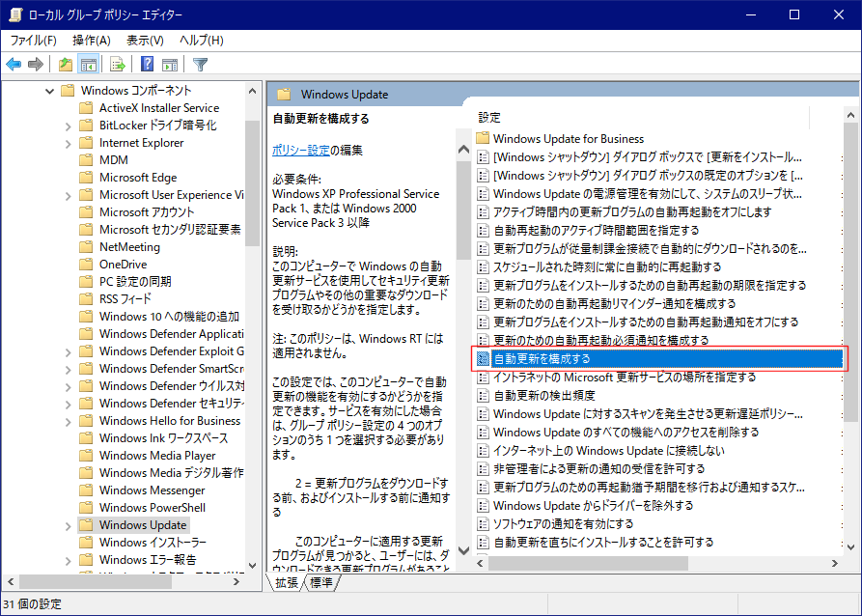Click the folder icon beside MDM

(86, 160)
